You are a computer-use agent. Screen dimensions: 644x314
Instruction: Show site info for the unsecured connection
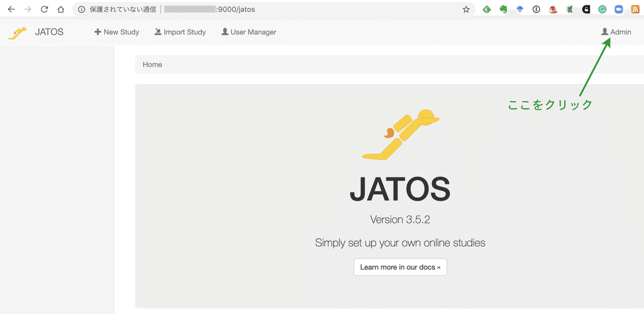(x=82, y=9)
